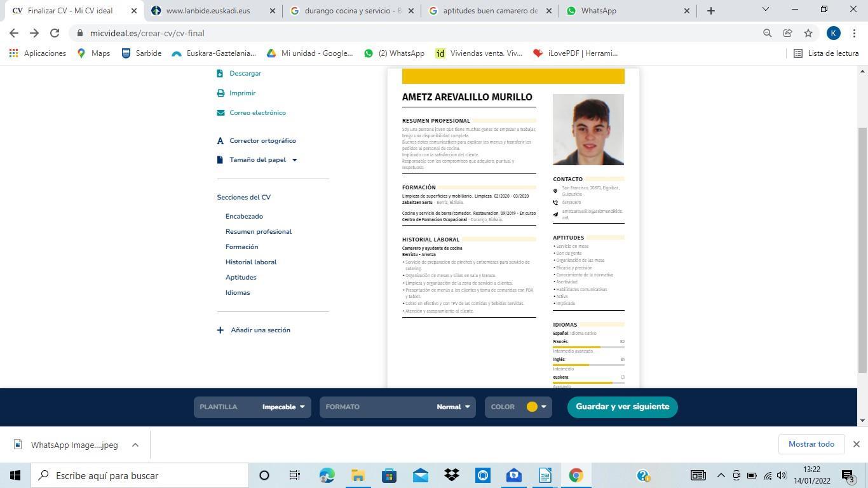Go to Idiomas section link
The image size is (868, 488).
238,293
